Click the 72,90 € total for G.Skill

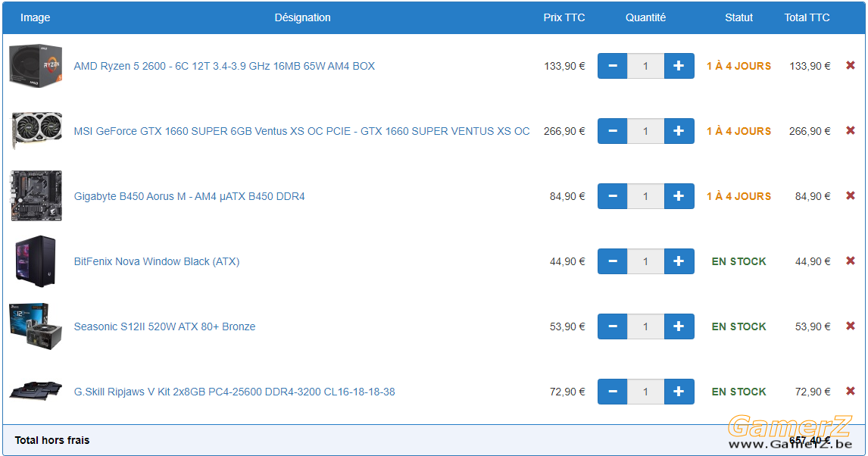[813, 392]
